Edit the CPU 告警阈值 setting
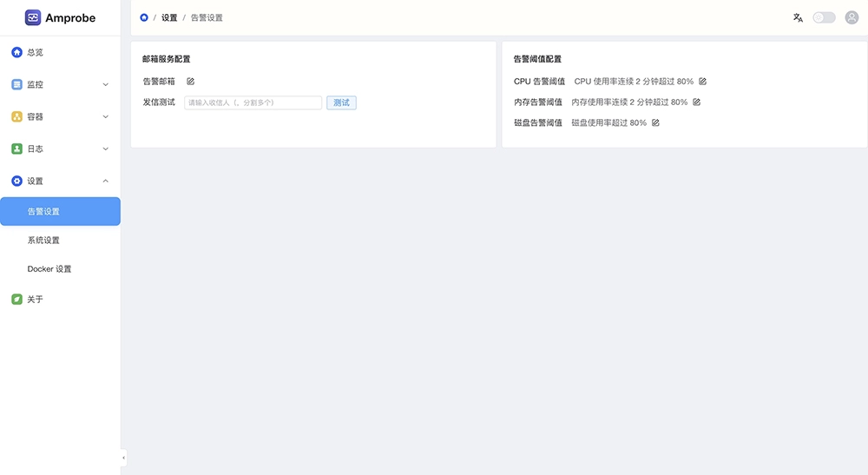This screenshot has width=868, height=475. click(703, 82)
